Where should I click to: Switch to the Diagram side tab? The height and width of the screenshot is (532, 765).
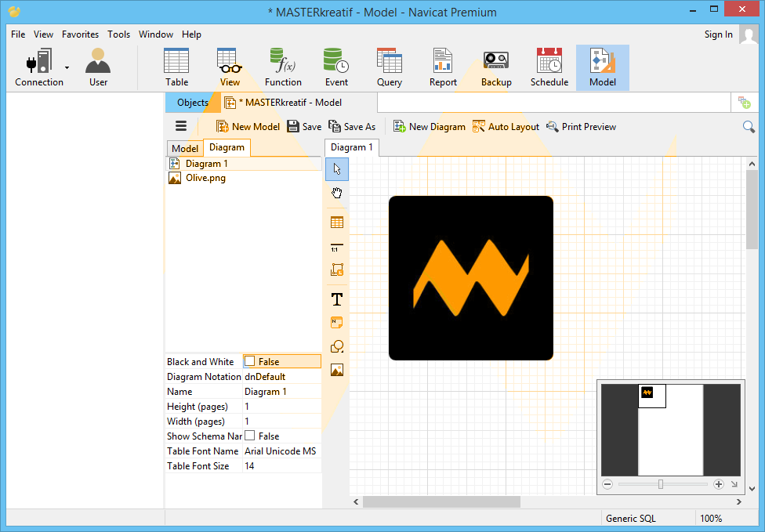click(227, 147)
